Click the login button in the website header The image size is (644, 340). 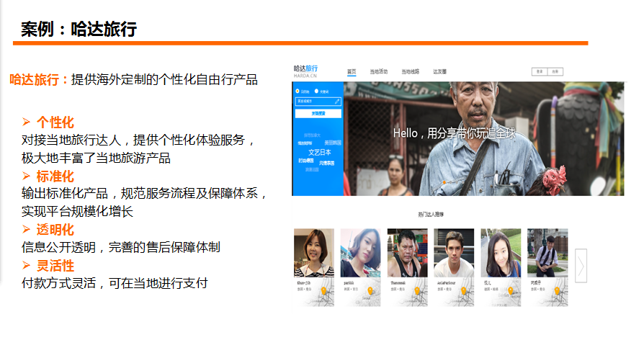540,71
